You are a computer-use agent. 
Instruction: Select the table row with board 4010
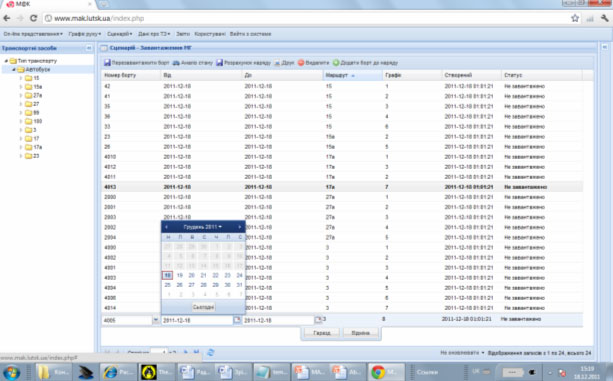click(342, 157)
